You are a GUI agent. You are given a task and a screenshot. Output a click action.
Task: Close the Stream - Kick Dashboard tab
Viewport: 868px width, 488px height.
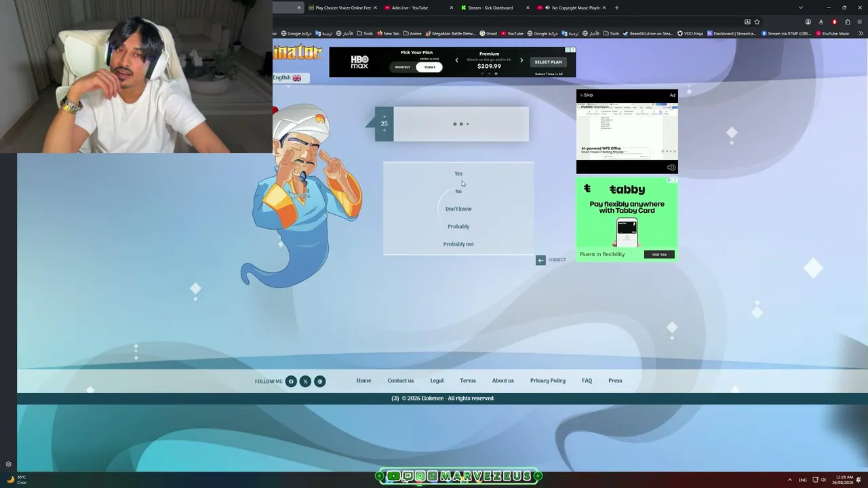point(528,7)
